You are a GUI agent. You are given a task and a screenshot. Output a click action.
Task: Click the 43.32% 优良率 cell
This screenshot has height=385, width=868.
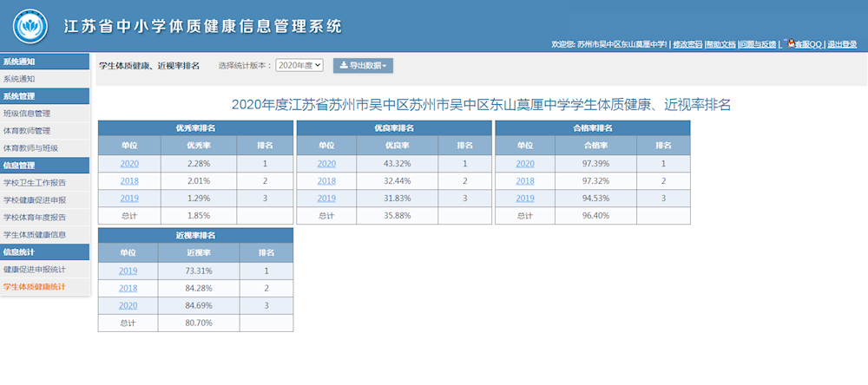coord(397,164)
